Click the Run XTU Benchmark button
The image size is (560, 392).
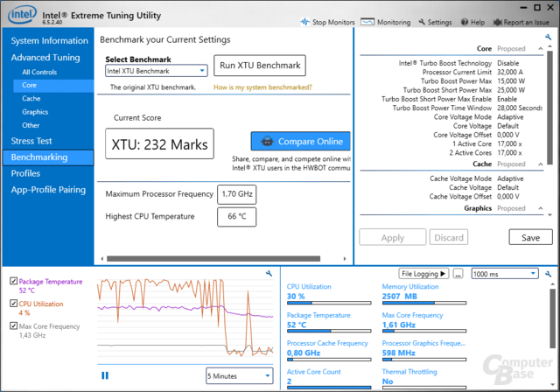(x=260, y=66)
